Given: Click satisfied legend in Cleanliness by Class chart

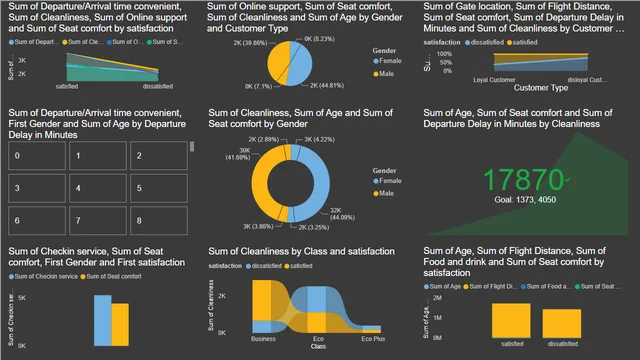Looking at the screenshot, I should click(x=298, y=266).
